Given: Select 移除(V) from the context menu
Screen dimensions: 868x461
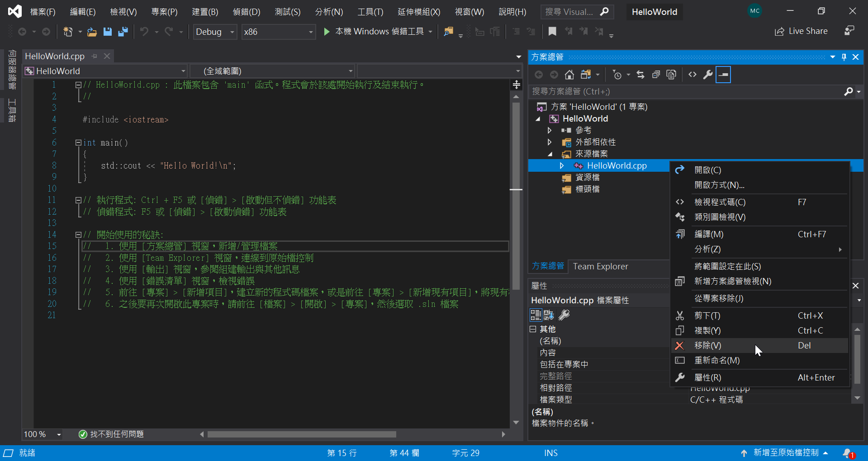Looking at the screenshot, I should pyautogui.click(x=708, y=346).
